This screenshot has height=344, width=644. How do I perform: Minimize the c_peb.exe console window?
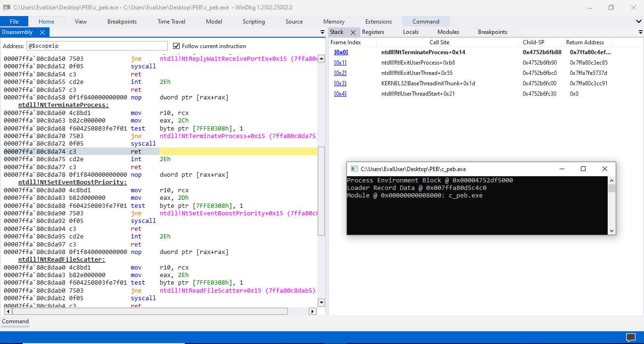(561, 169)
